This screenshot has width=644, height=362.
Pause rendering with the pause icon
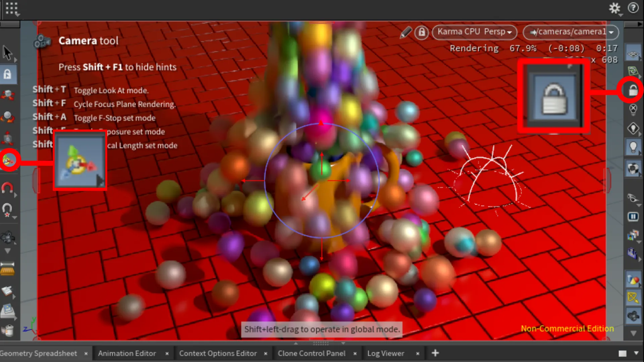[633, 217]
